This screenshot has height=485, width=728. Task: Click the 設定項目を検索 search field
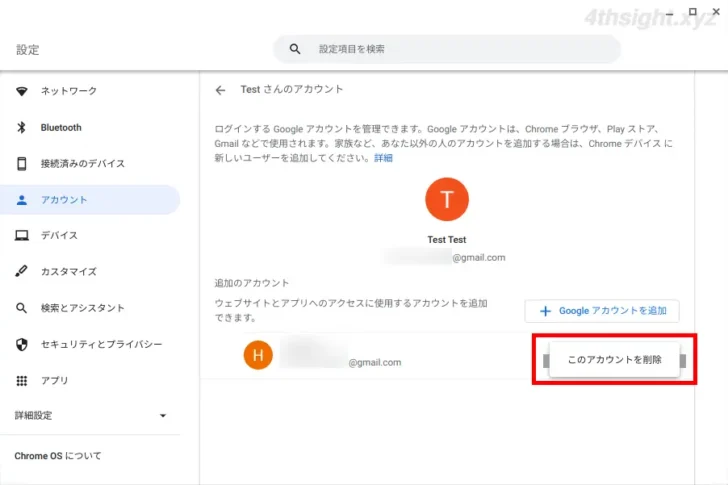tap(447, 49)
